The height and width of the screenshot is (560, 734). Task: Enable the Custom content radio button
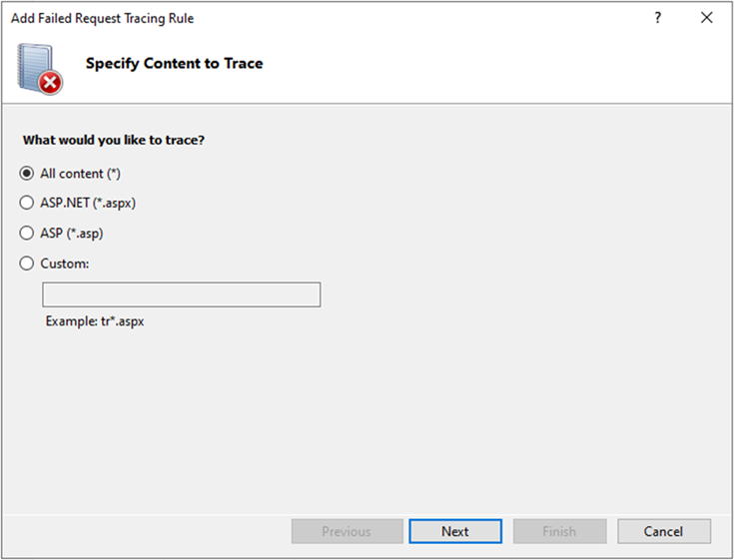pos(27,264)
